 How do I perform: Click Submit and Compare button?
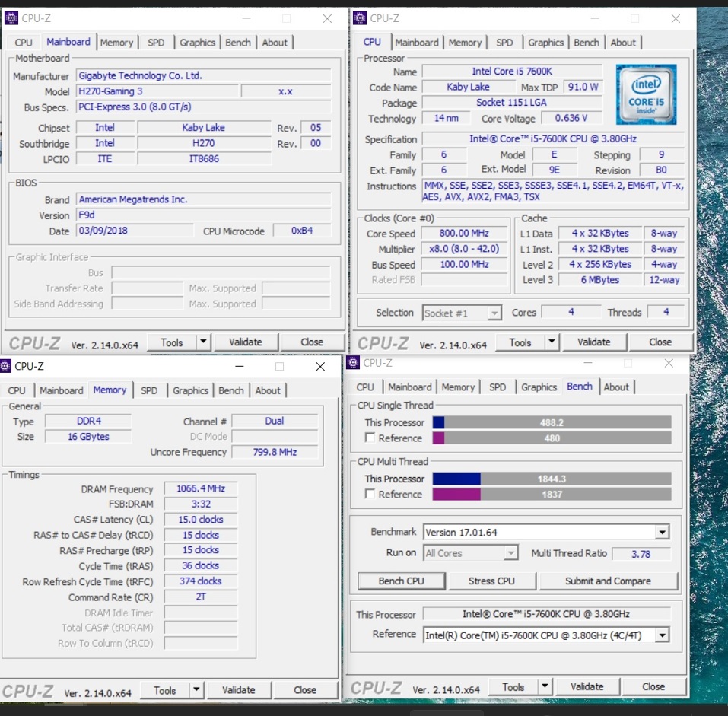click(x=608, y=581)
